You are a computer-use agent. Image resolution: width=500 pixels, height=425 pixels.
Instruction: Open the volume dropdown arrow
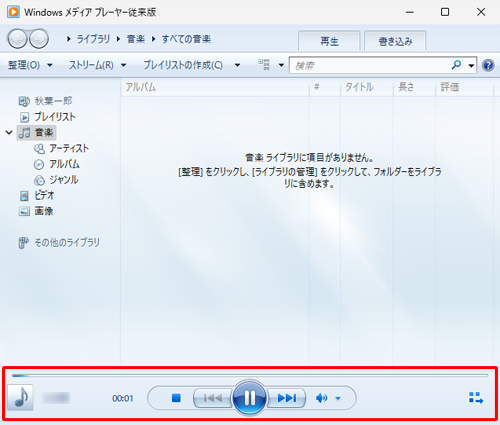(338, 398)
